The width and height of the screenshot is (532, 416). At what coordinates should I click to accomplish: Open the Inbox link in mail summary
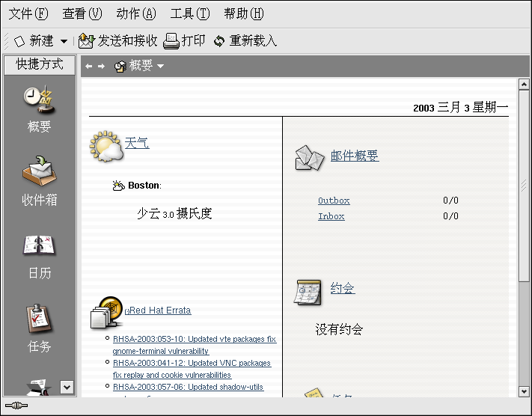click(x=331, y=216)
